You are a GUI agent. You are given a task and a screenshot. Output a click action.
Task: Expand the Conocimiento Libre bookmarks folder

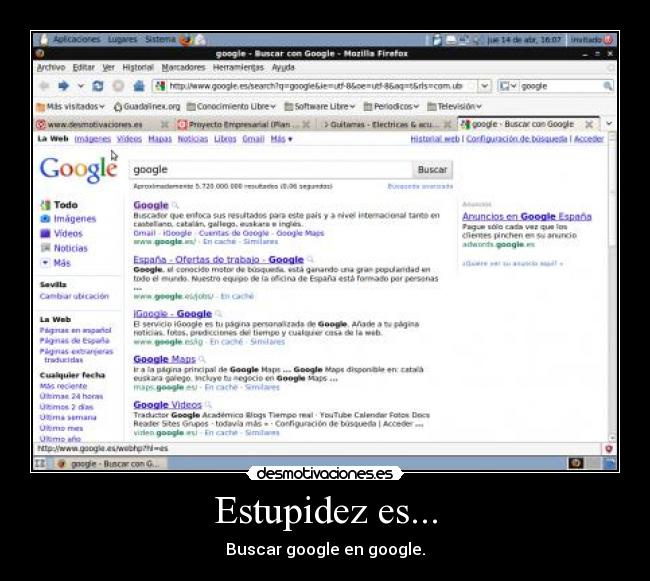pos(231,107)
